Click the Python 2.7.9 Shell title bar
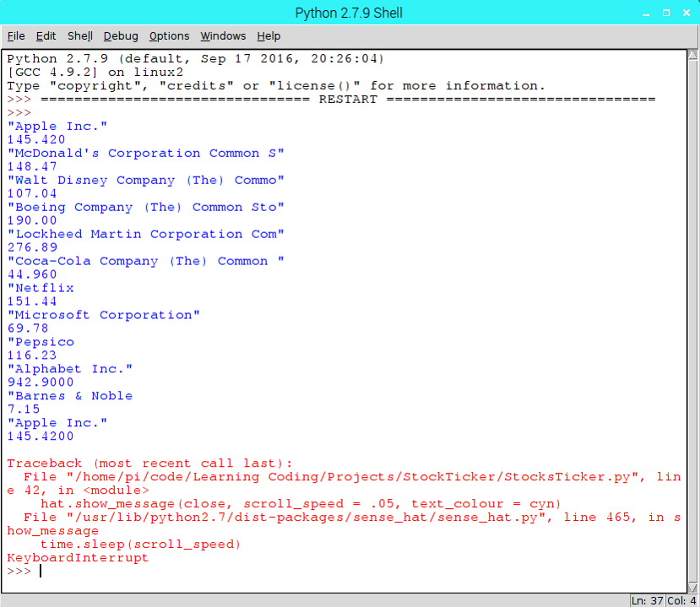 (x=349, y=13)
